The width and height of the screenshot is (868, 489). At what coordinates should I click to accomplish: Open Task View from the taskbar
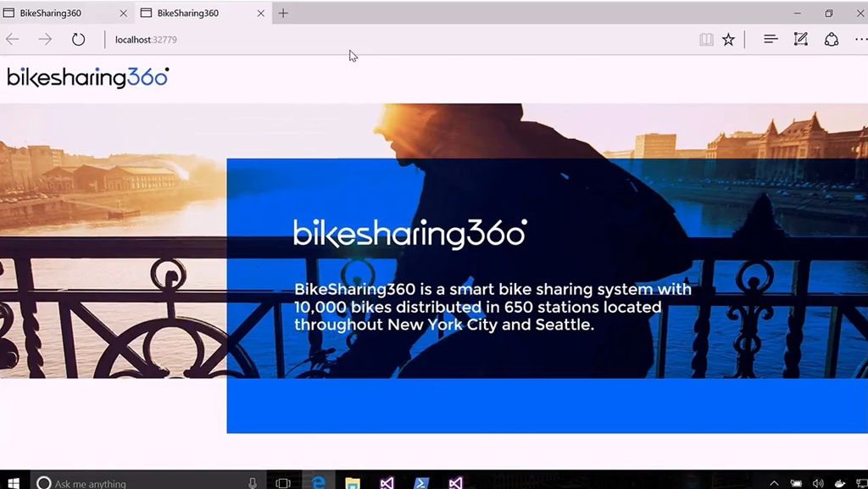point(283,483)
